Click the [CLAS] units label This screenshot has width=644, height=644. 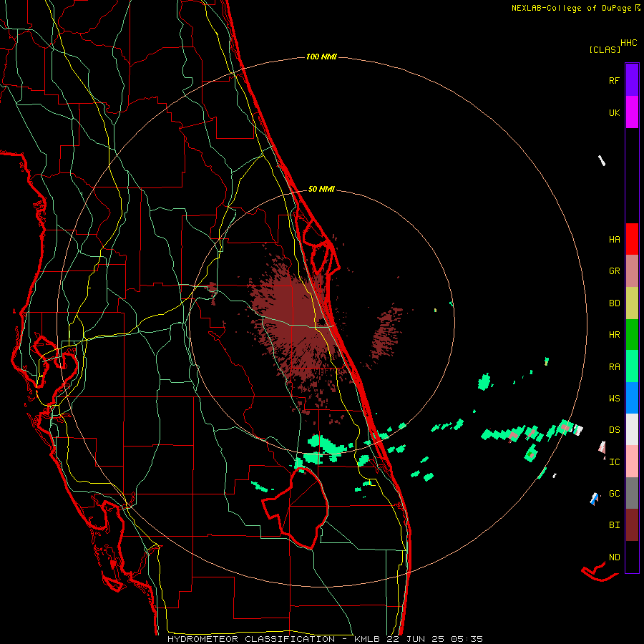point(605,49)
